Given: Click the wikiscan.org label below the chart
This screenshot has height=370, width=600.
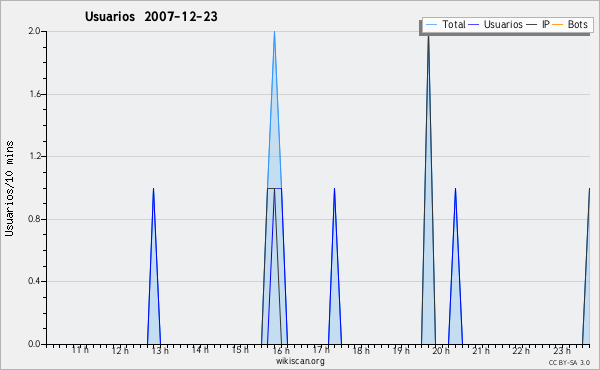Looking at the screenshot, I should click(x=300, y=361).
